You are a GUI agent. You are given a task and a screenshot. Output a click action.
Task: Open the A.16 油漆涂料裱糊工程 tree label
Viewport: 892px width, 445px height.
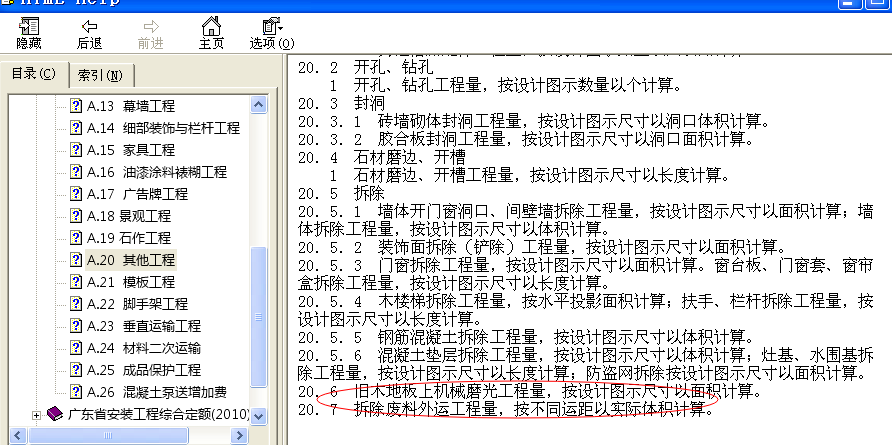tap(156, 172)
